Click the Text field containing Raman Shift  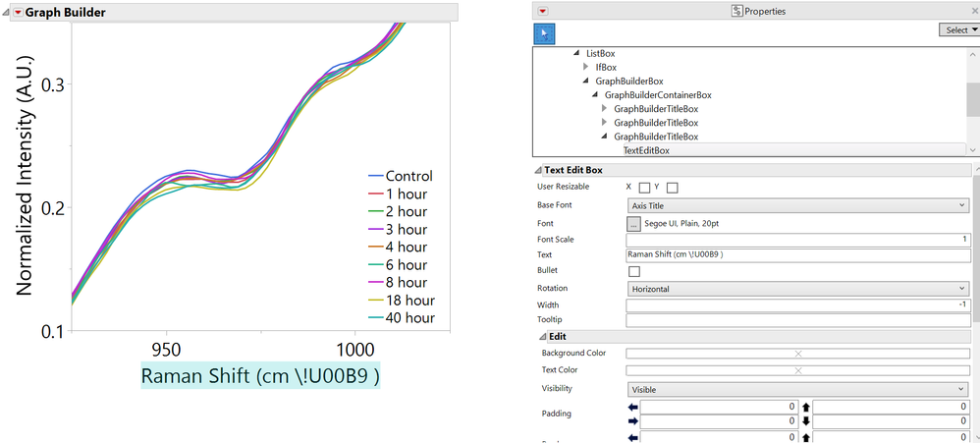(798, 255)
